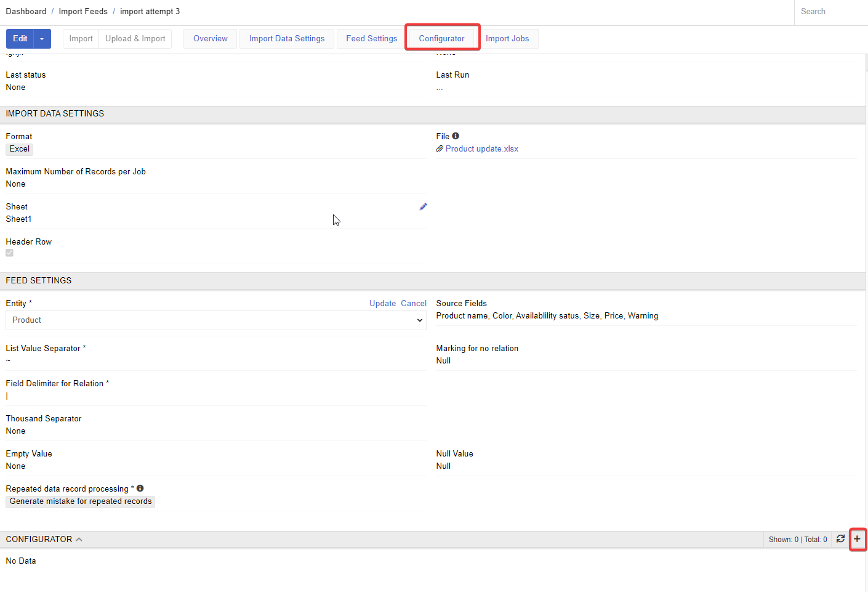Switch to the Configurator tab
Viewport: 868px width, 592px height.
point(441,39)
